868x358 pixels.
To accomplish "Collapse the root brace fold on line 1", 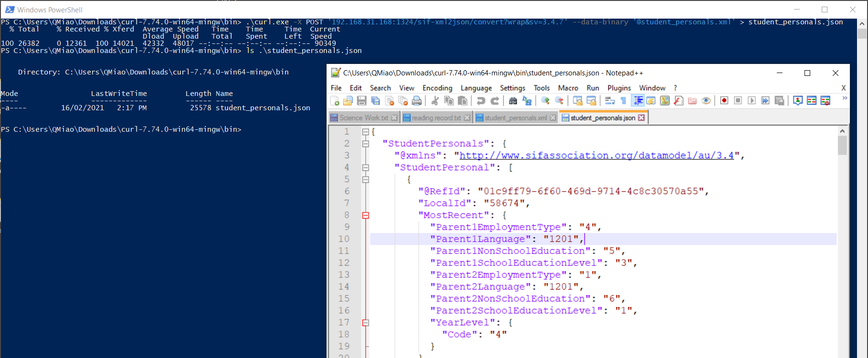I will coord(366,132).
